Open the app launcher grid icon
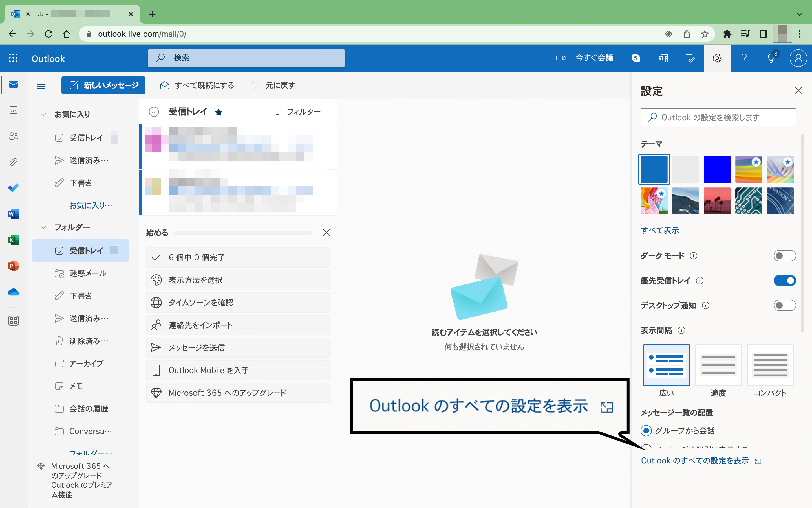 pyautogui.click(x=13, y=58)
